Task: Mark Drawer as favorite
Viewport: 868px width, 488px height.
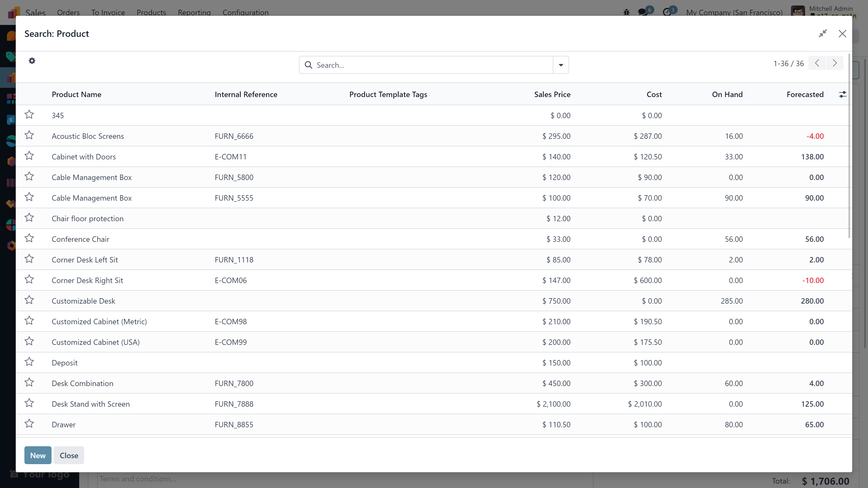Action: [x=29, y=424]
